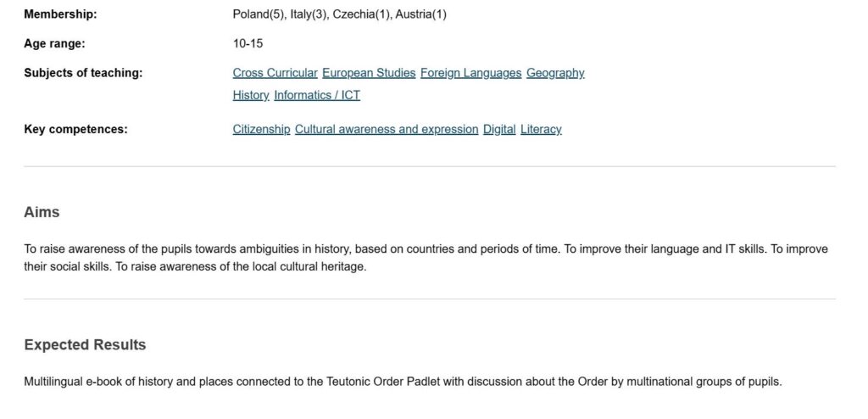Open the Citizenship key competence link
Viewport: 868px width, 419px height.
point(261,130)
